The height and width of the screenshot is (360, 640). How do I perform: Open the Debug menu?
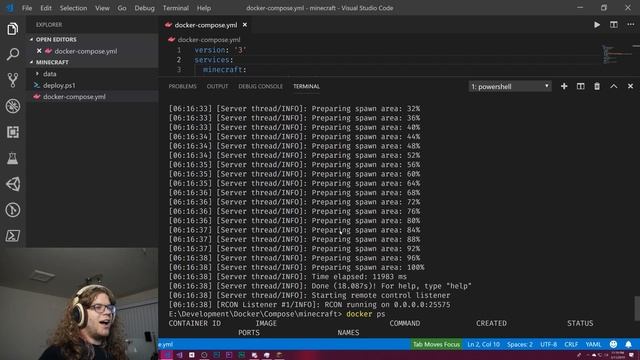pos(144,8)
